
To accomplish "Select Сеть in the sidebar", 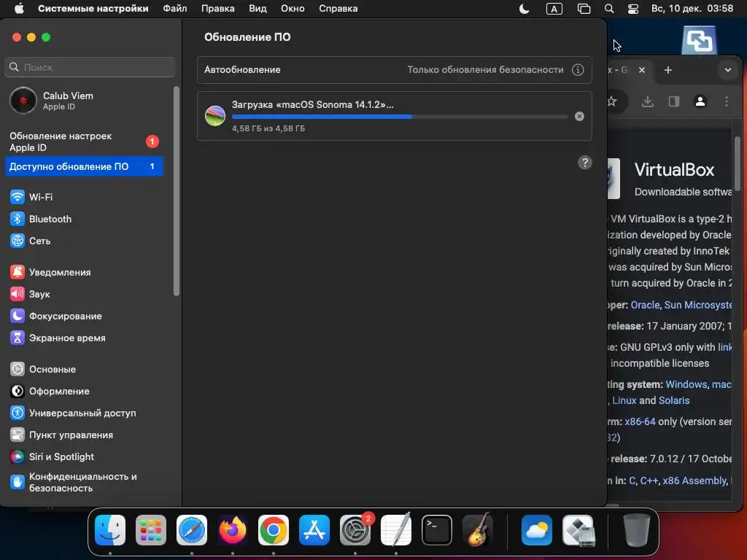I will coord(31,241).
